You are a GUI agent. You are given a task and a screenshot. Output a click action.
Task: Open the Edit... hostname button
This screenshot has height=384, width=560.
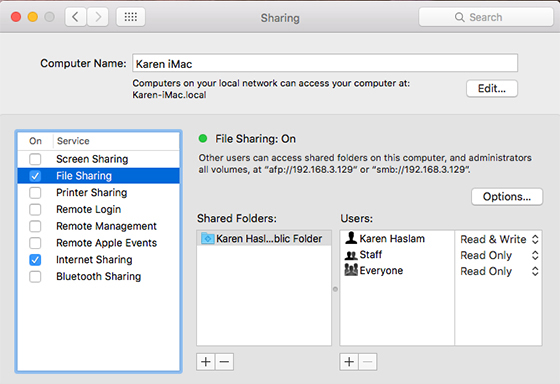click(492, 88)
